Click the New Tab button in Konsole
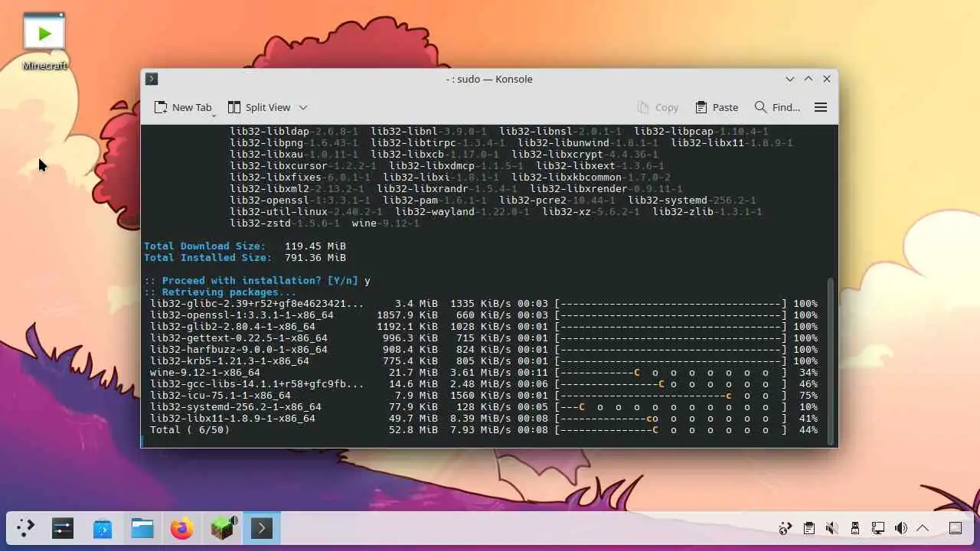 (x=182, y=107)
